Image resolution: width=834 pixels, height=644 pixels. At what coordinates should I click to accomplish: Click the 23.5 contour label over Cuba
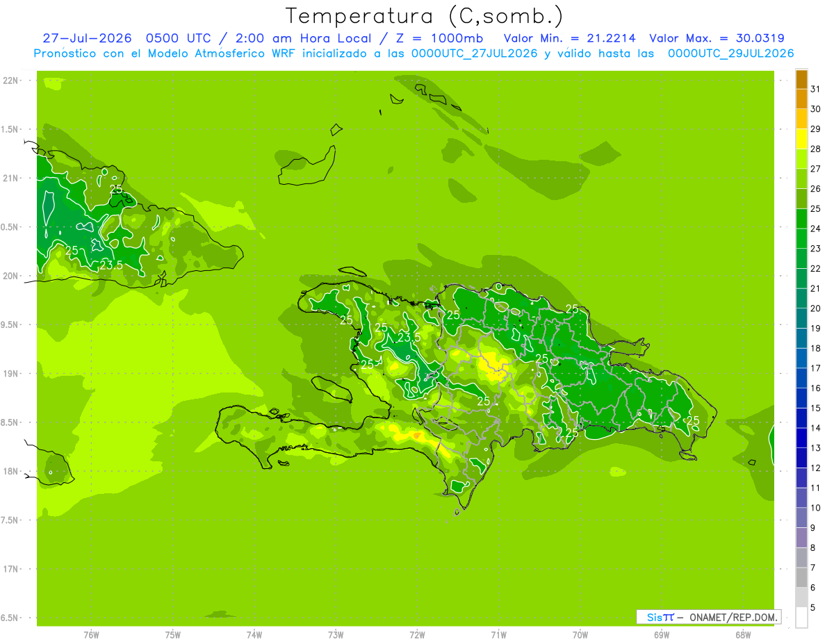(x=111, y=265)
